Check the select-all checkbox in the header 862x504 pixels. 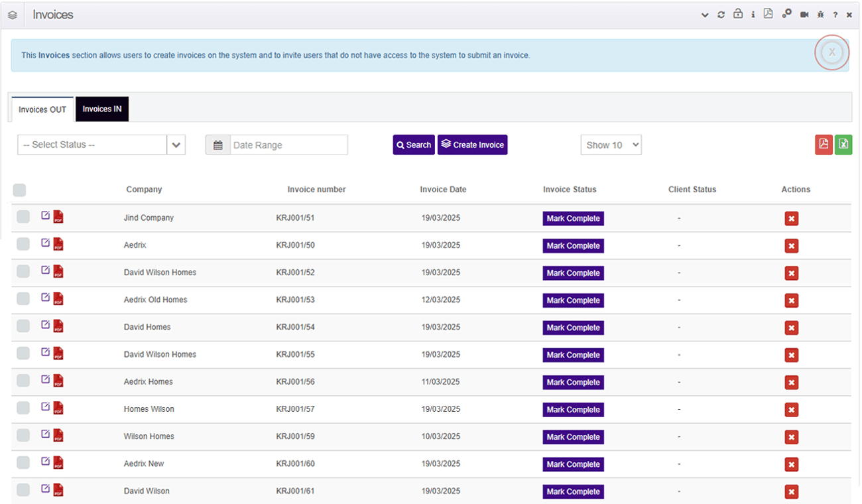point(19,190)
